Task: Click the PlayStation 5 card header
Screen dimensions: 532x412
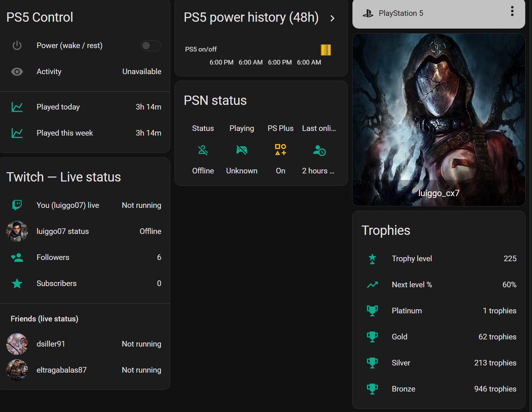Action: coord(439,14)
